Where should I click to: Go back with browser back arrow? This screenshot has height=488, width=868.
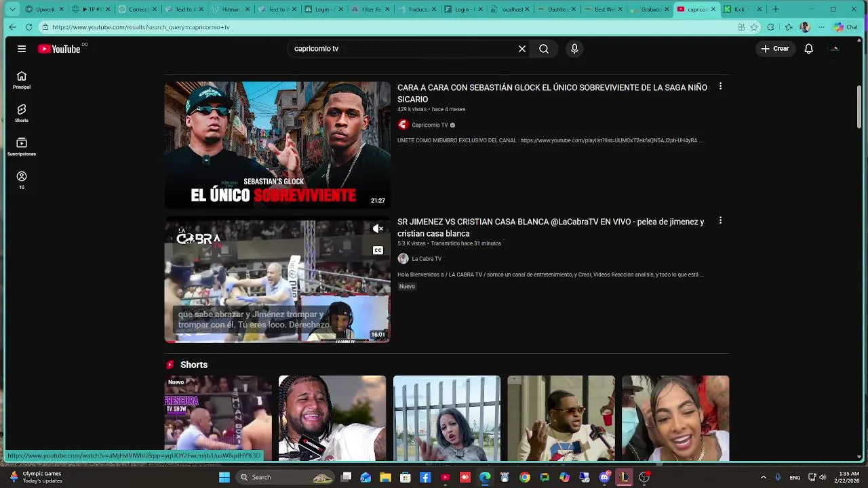(12, 27)
